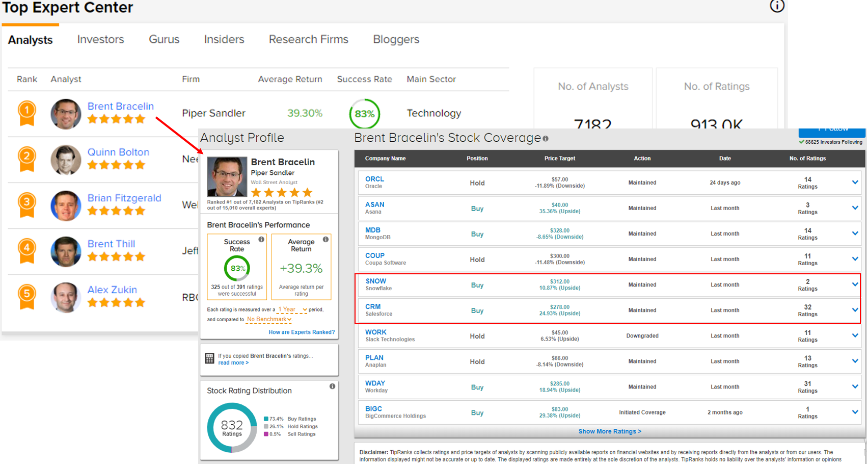Open Brian Fitzgerald analyst name link
The height and width of the screenshot is (465, 868).
click(x=124, y=198)
